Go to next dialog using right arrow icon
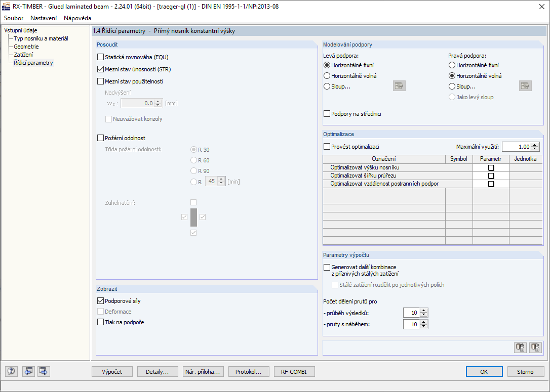 (x=43, y=371)
